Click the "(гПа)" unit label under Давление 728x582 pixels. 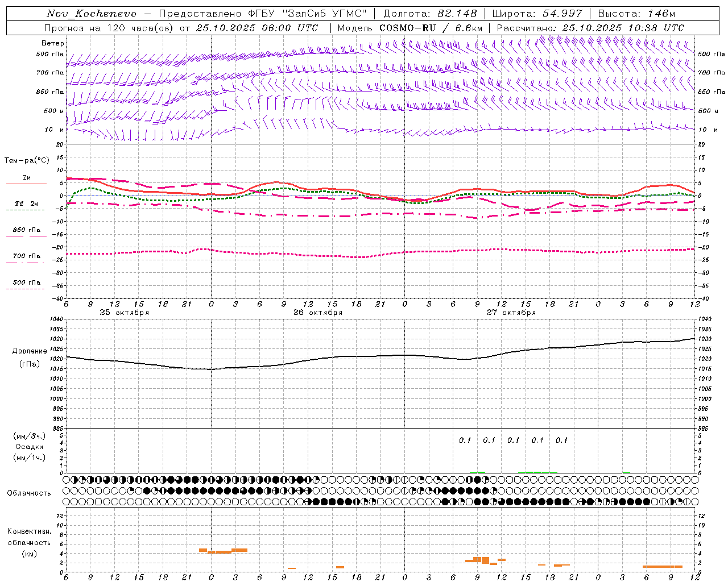[x=30, y=364]
